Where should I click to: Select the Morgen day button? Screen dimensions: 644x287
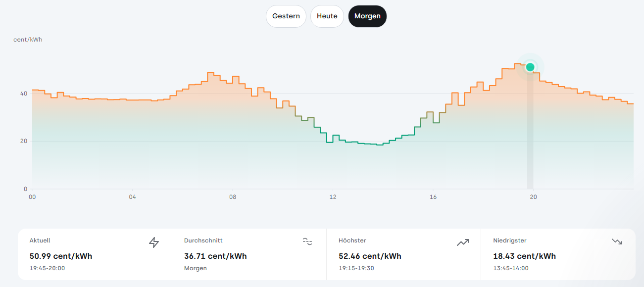coord(367,16)
